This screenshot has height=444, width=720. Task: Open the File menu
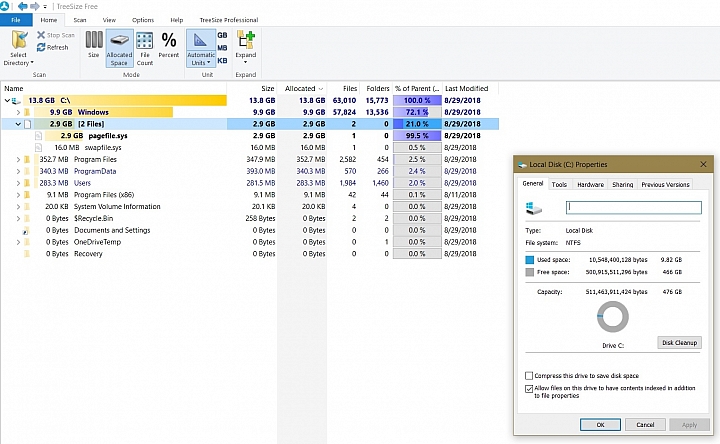pyautogui.click(x=16, y=20)
